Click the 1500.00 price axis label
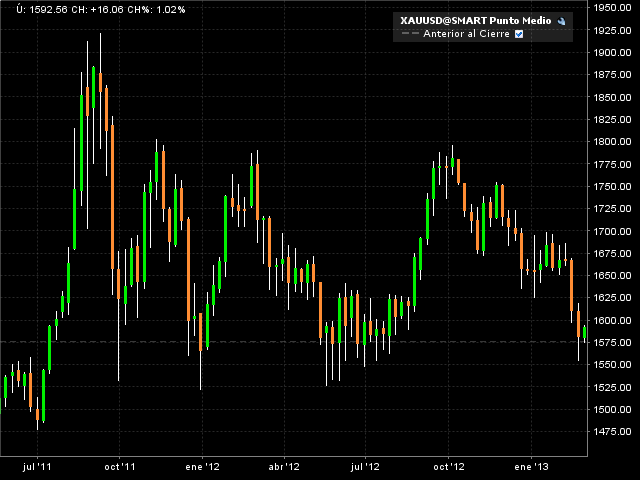This screenshot has width=640, height=480. (x=612, y=409)
